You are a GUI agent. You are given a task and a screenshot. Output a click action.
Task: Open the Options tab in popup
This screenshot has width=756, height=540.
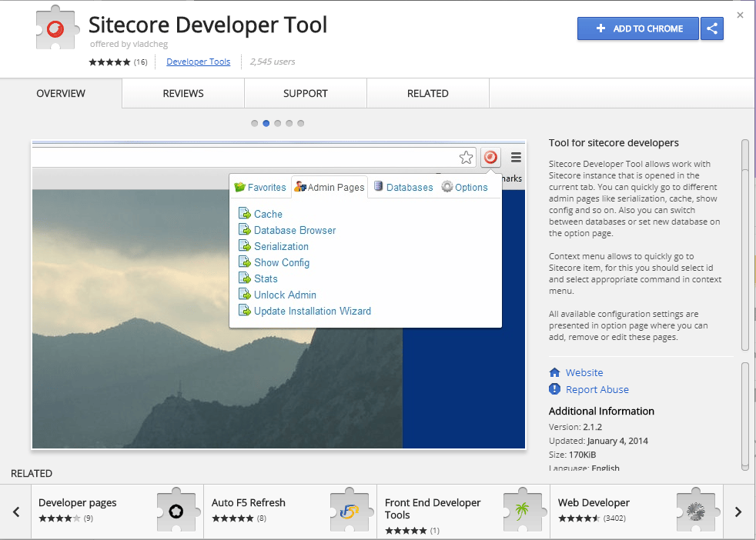tap(465, 188)
